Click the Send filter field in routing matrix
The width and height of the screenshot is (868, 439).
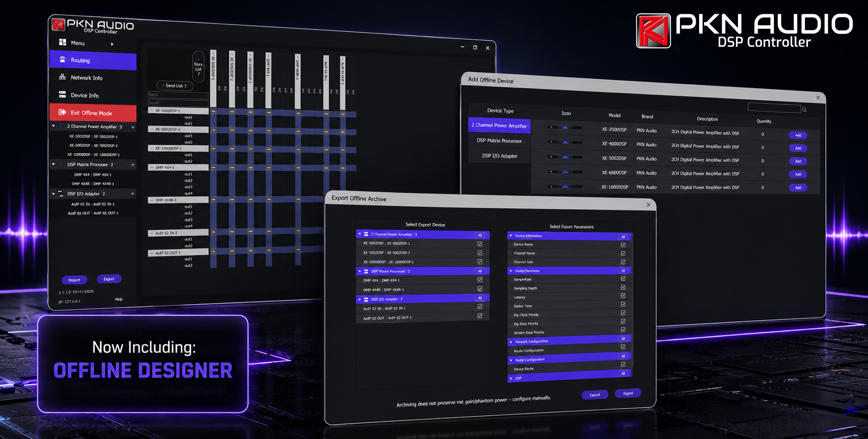coord(178,102)
